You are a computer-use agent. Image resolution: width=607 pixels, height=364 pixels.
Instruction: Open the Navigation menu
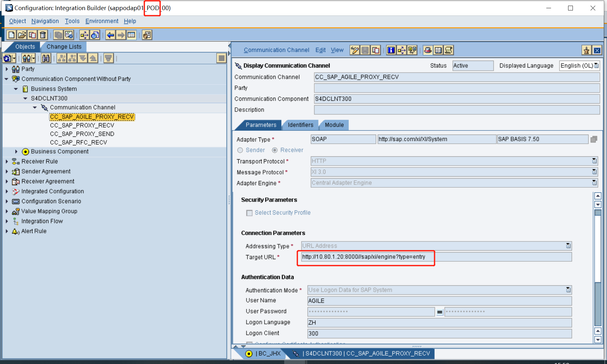tap(45, 21)
